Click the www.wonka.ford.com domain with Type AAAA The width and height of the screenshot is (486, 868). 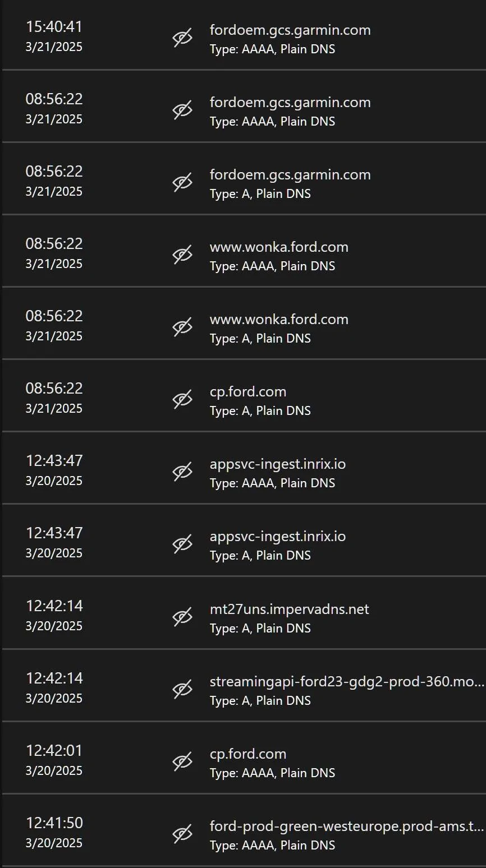(x=279, y=247)
